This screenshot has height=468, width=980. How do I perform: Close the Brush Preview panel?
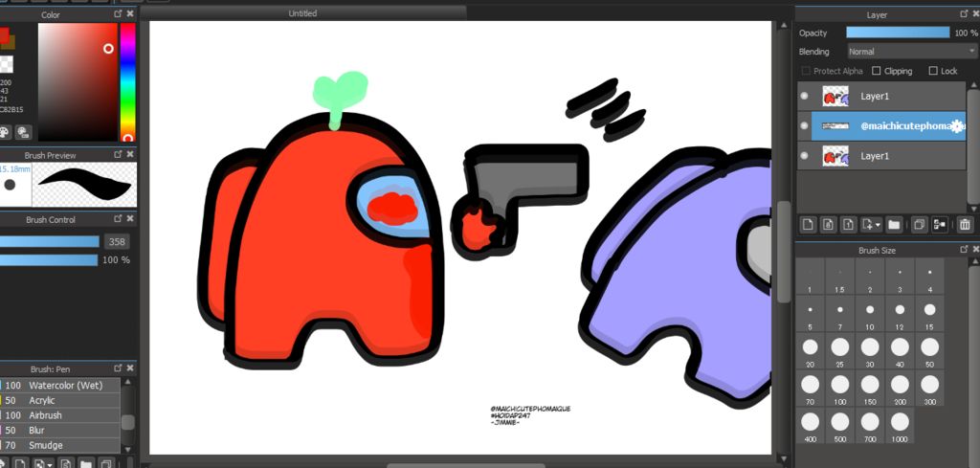pos(130,154)
